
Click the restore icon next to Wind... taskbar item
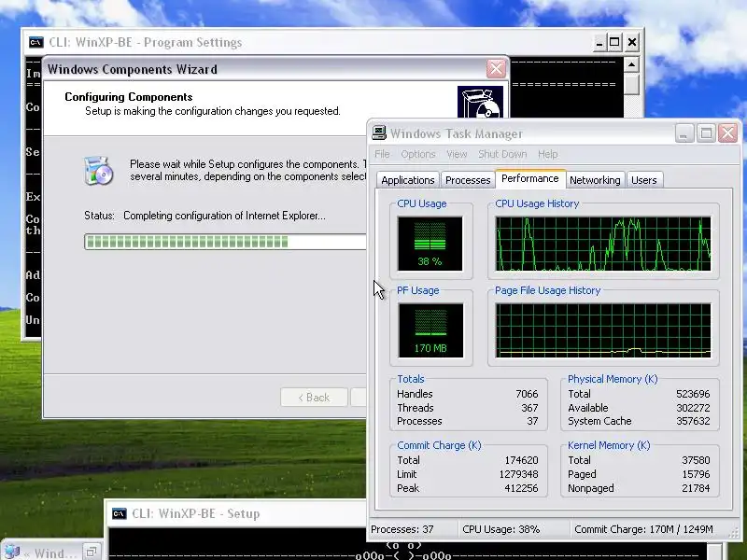(92, 552)
